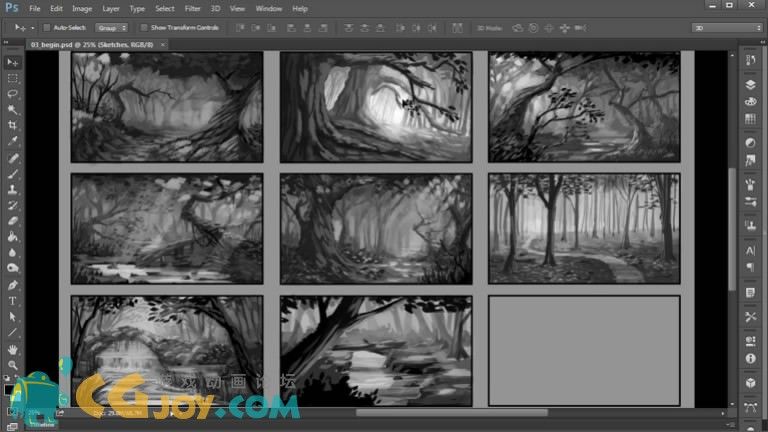Click the 3D camera zoom icon

tap(580, 28)
